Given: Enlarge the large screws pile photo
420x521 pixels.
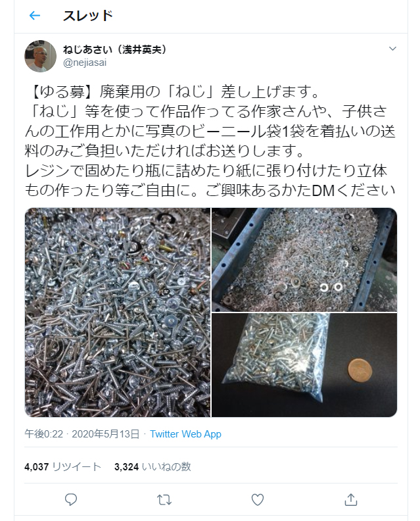Looking at the screenshot, I should pos(118,312).
